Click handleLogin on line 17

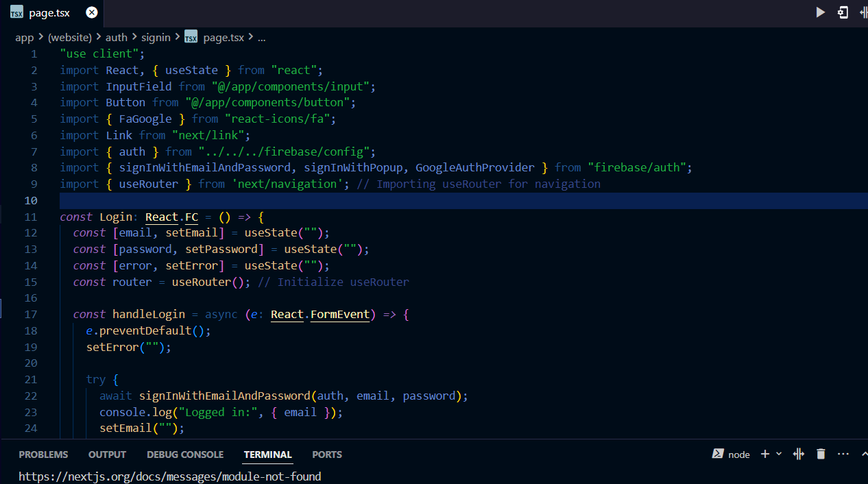[x=149, y=314]
